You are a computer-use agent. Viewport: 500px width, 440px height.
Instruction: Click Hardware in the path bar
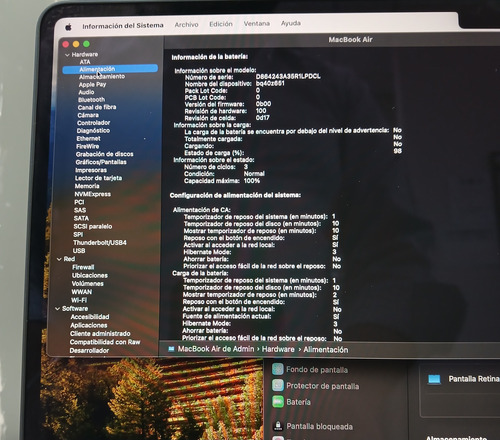[x=278, y=349]
